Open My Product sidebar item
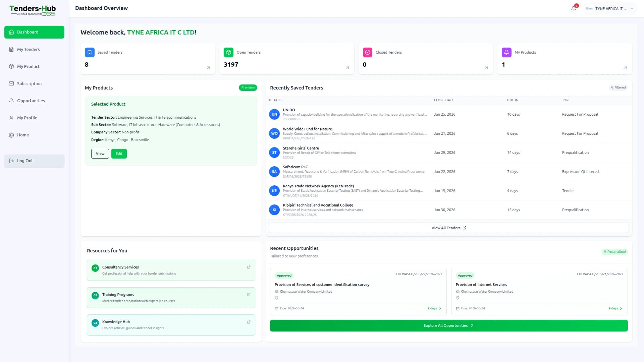This screenshot has width=644, height=362. 34,66
